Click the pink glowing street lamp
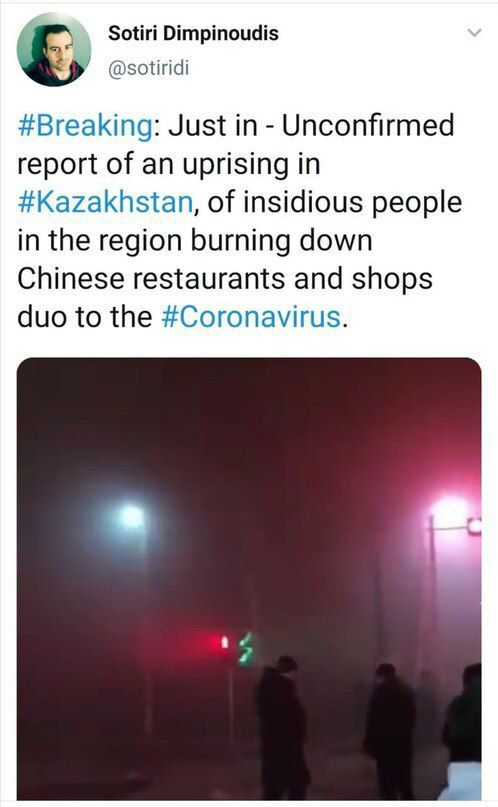The width and height of the screenshot is (498, 807). [x=450, y=511]
